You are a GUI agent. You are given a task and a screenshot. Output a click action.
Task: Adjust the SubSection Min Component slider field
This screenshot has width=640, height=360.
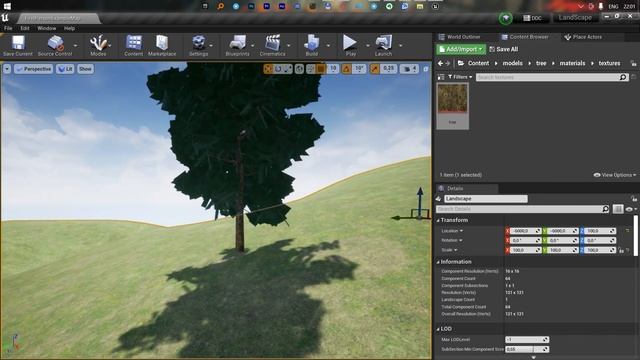coord(527,349)
